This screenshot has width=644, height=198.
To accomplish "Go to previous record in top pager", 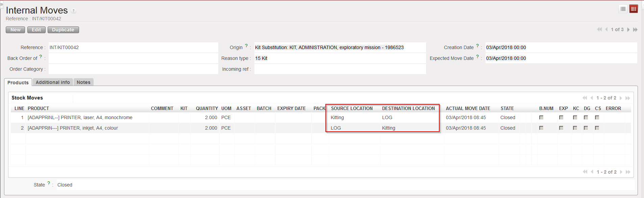I will 606,29.
